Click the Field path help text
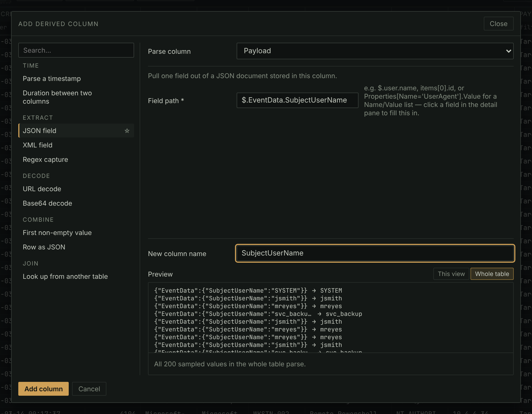Viewport: 532px width, 414px height. (x=430, y=101)
